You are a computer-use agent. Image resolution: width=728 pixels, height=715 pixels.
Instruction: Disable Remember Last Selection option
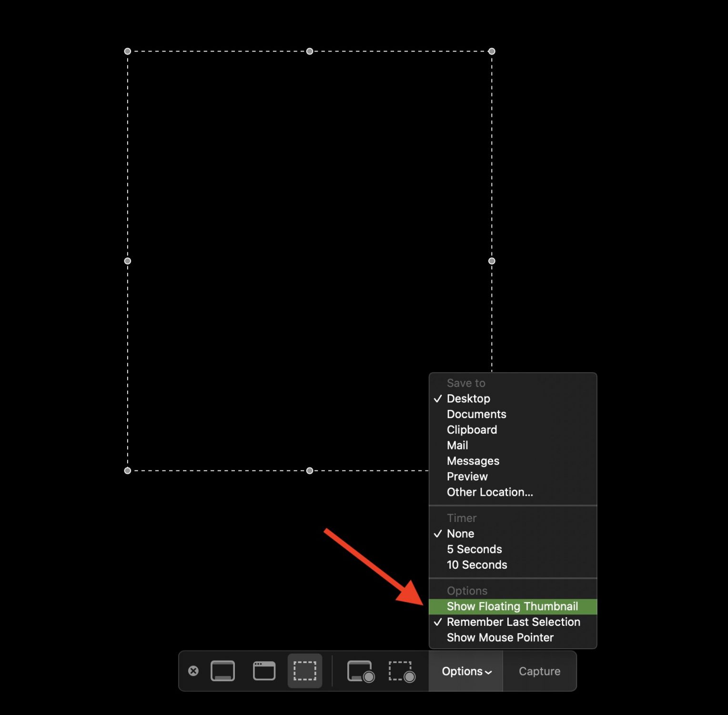(513, 622)
